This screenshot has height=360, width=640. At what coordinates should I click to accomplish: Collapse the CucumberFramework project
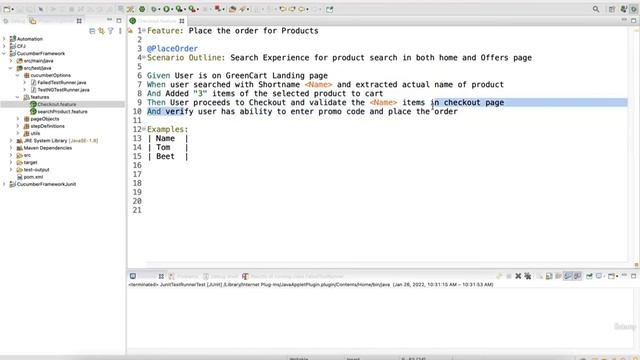(4, 53)
